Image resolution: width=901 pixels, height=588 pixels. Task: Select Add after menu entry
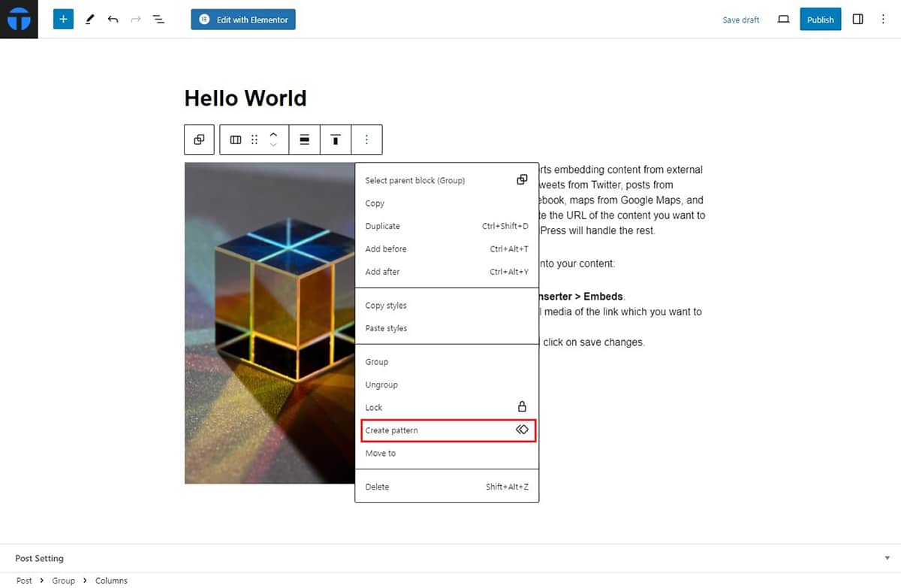click(x=447, y=272)
